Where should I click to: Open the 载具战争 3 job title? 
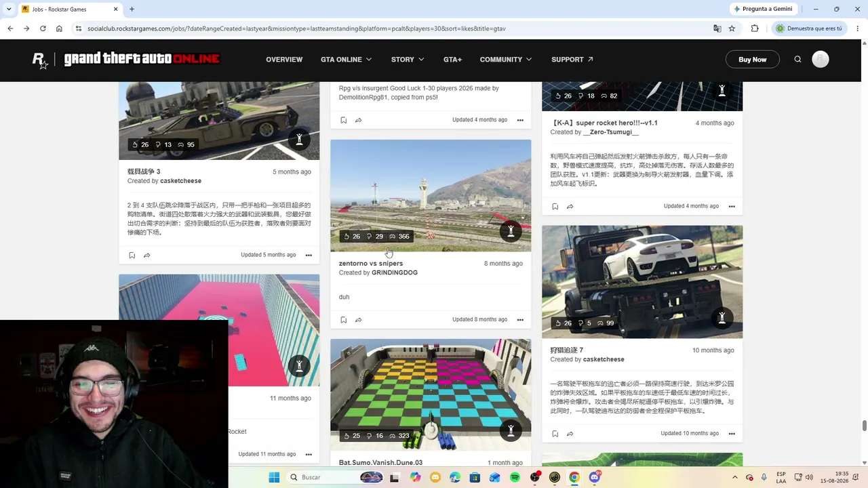click(144, 172)
